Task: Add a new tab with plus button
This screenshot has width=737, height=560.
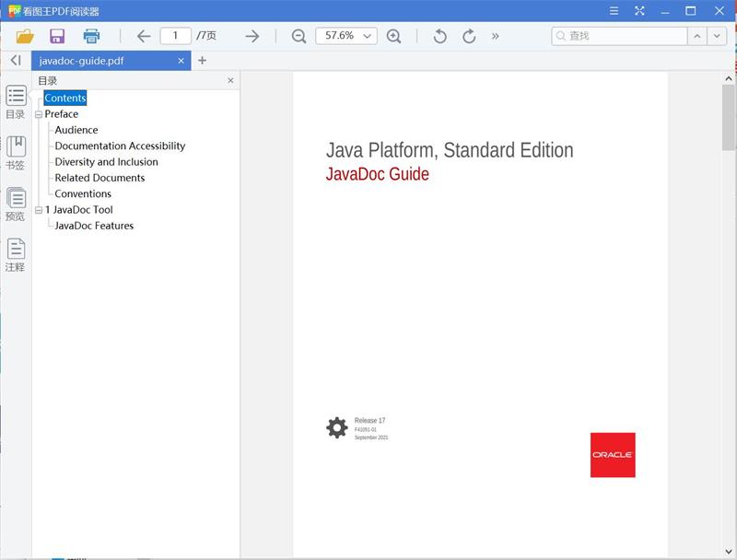Action: (x=202, y=60)
